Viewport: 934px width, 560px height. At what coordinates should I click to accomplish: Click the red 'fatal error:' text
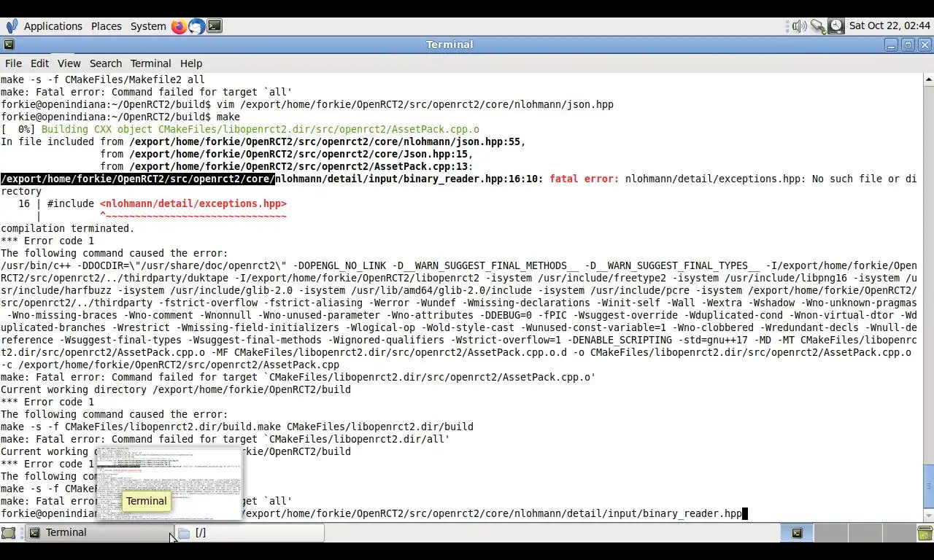pos(584,179)
